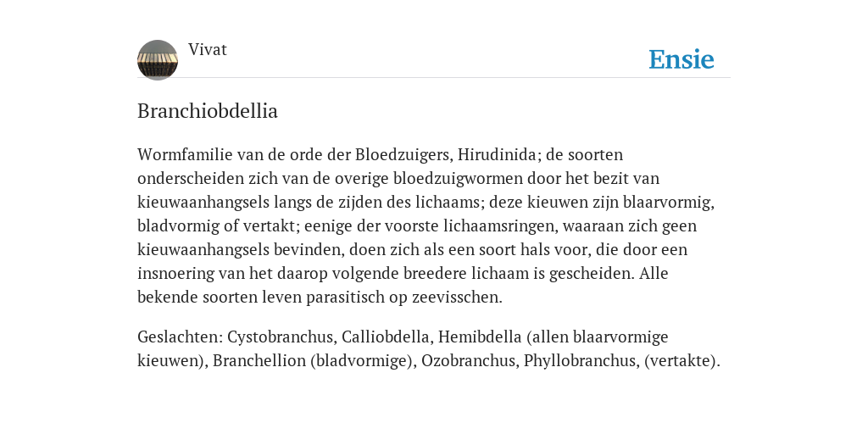Click the divider line below the header
The height and width of the screenshot is (434, 868).
(x=434, y=78)
